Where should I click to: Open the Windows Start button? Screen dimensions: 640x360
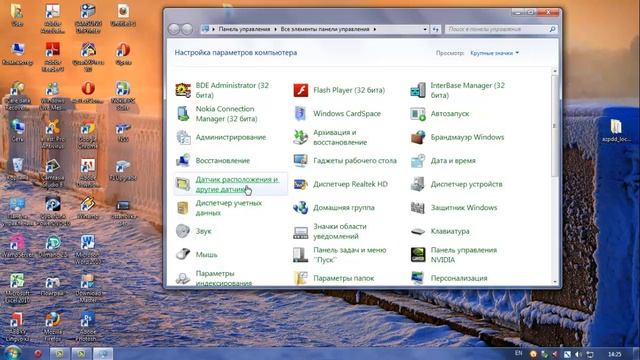pyautogui.click(x=13, y=353)
